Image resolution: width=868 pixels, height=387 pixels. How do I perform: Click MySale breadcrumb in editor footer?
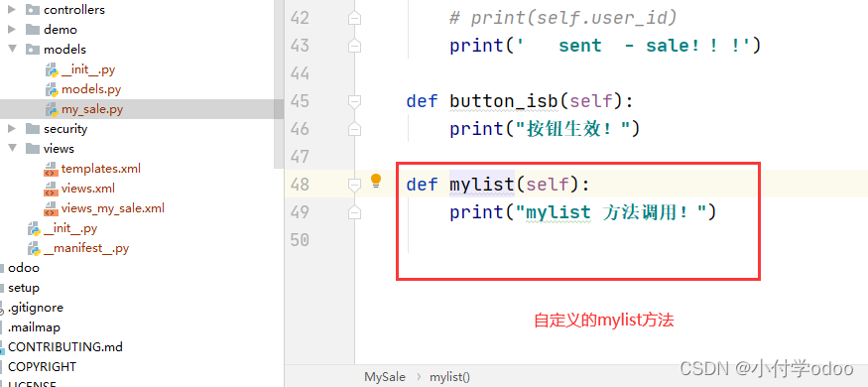(x=385, y=377)
